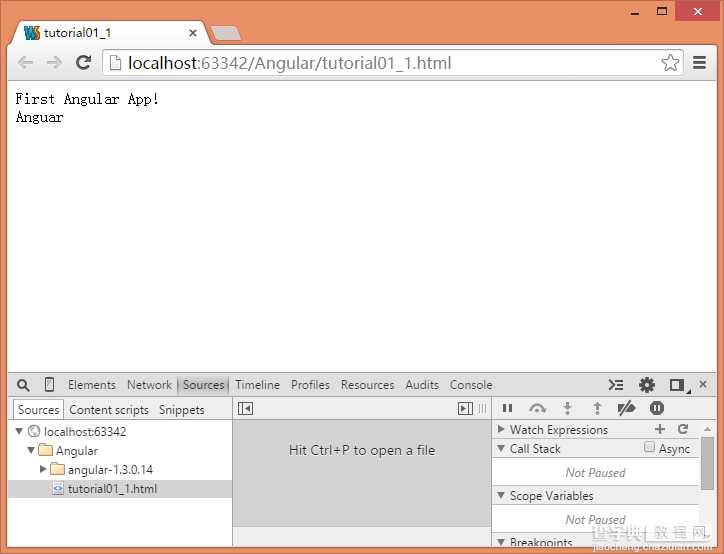Viewport: 724px width, 554px height.
Task: Reload the page with refresh icon
Action: click(x=84, y=62)
